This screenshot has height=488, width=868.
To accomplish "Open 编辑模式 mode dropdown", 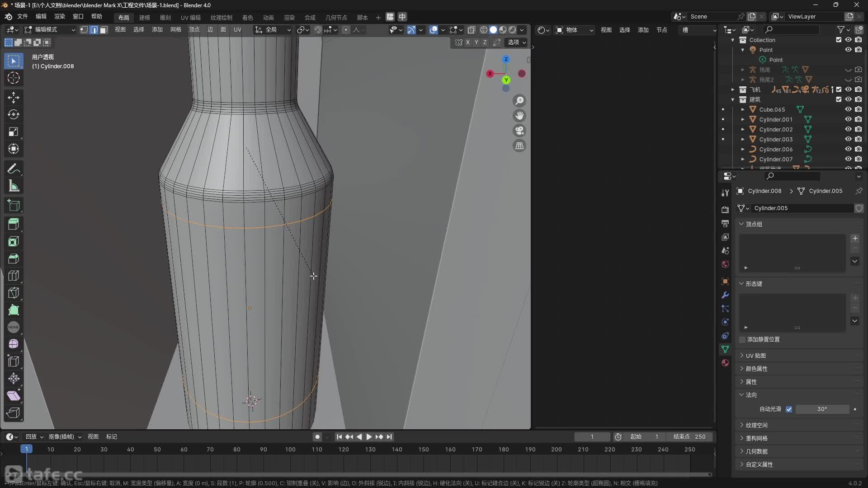I will coord(50,30).
